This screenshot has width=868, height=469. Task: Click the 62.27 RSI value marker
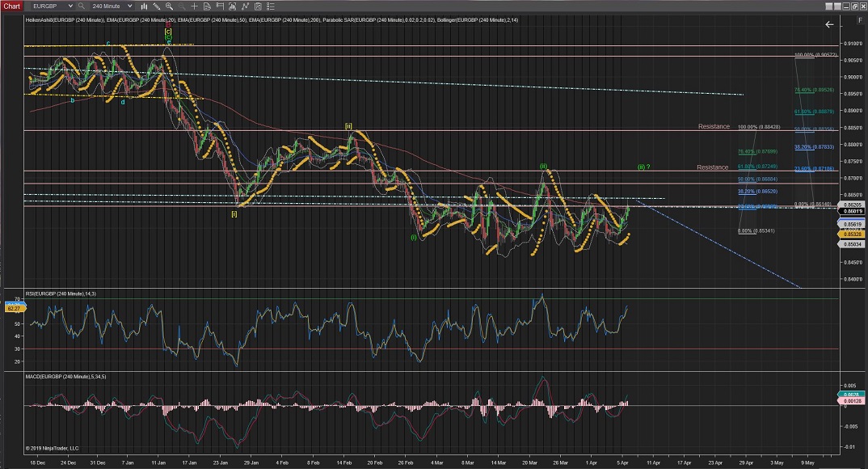click(x=13, y=308)
